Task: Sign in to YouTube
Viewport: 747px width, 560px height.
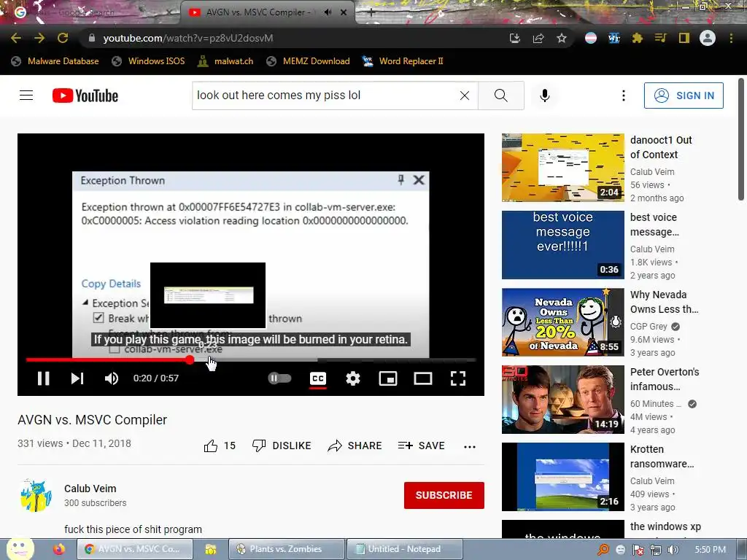Action: click(x=684, y=96)
